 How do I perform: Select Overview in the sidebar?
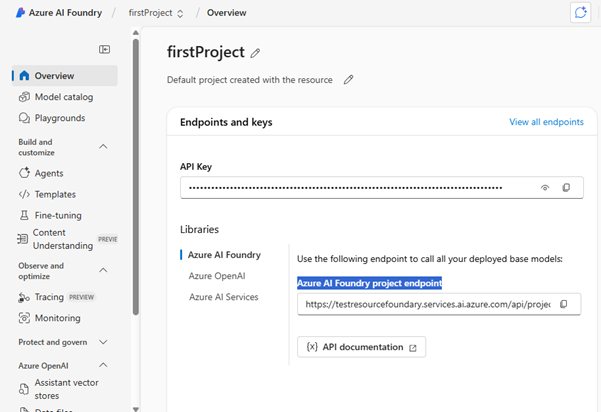click(65, 76)
